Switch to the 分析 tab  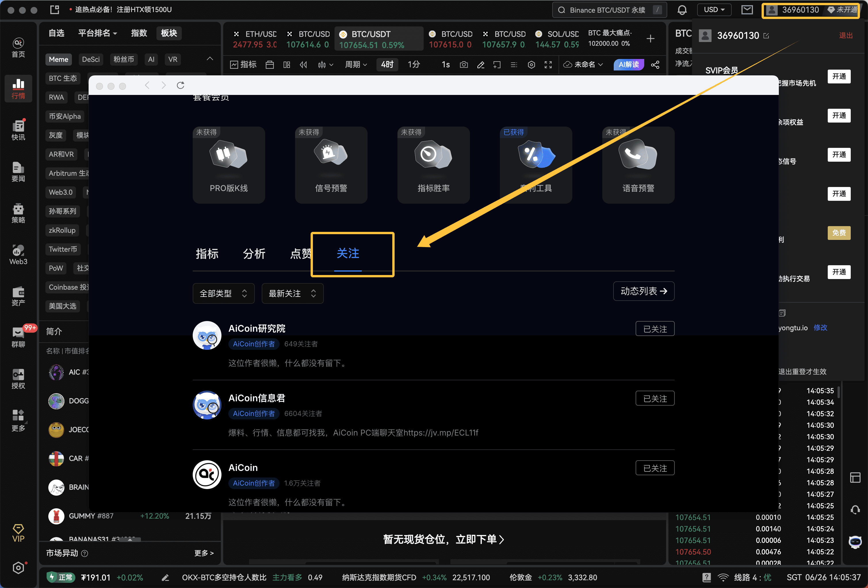254,254
